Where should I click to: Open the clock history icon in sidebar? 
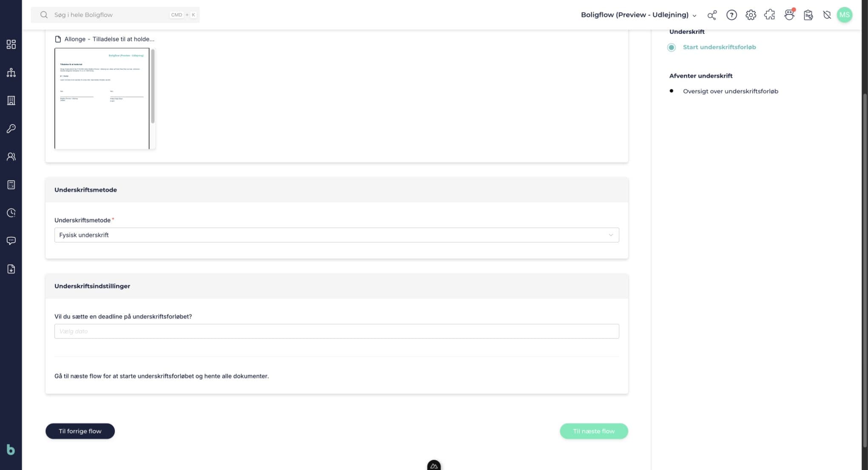[11, 213]
